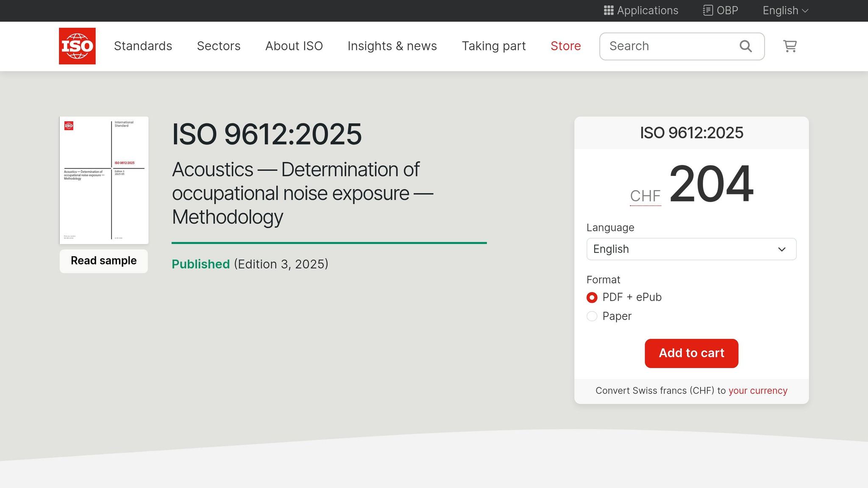This screenshot has height=488, width=868.
Task: Open Read sample for ISO 9612:2025
Action: click(x=103, y=261)
